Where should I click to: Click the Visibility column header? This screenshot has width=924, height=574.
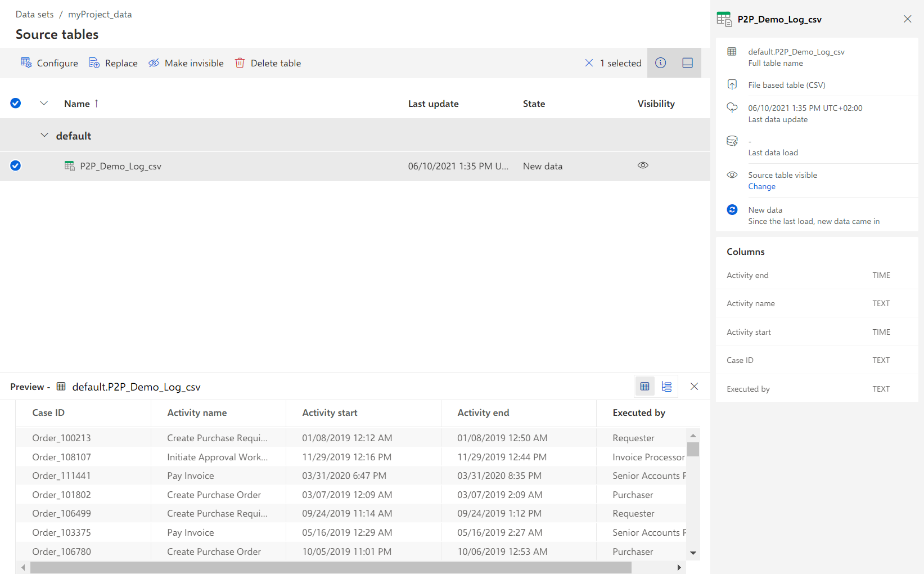(x=656, y=104)
